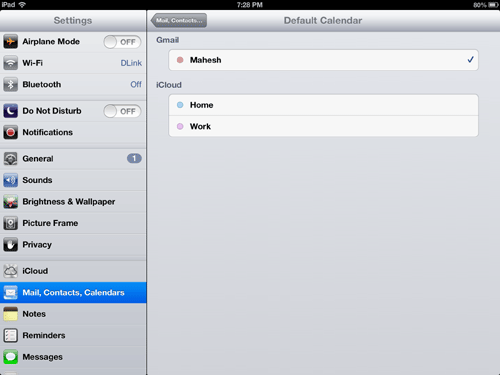
Task: Tap the Do Not Disturb moon icon
Action: point(10,111)
